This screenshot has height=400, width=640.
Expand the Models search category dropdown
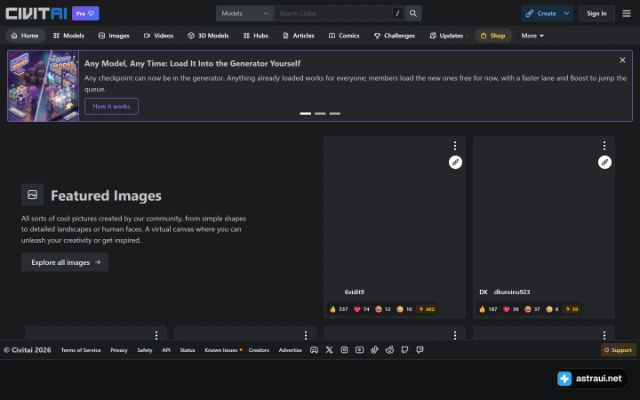[245, 13]
